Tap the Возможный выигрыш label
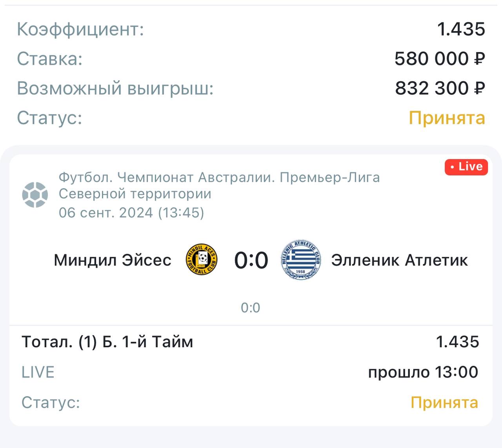Screen dimensions: 502x448 [115, 89]
